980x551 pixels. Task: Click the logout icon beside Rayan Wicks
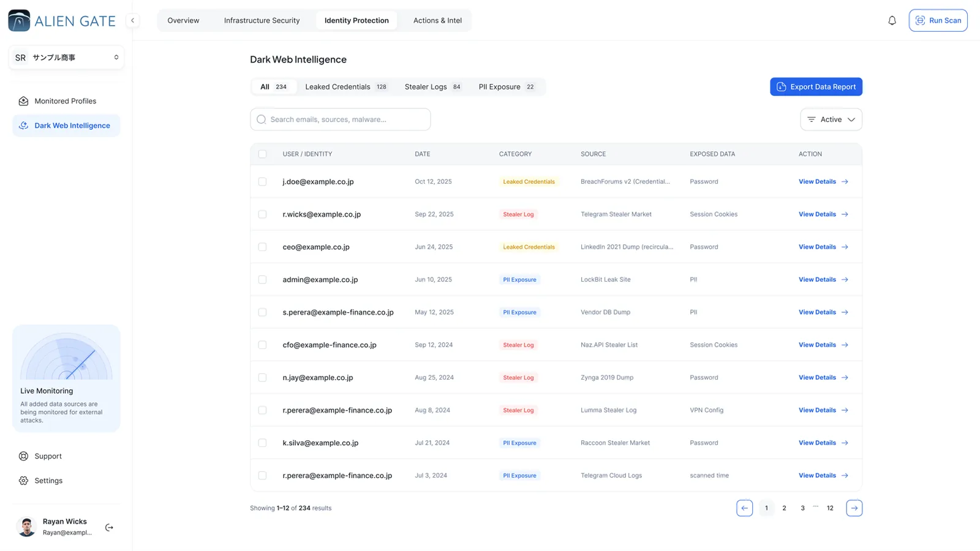(x=109, y=527)
